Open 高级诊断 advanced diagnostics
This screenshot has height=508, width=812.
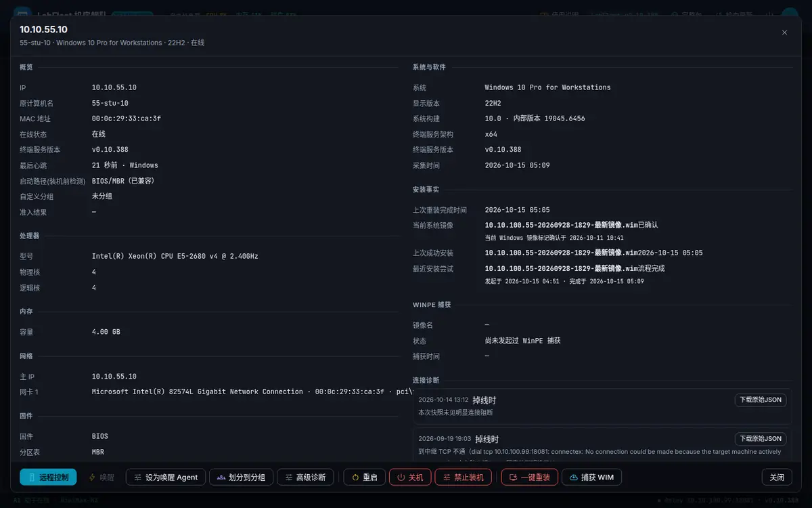(x=305, y=477)
